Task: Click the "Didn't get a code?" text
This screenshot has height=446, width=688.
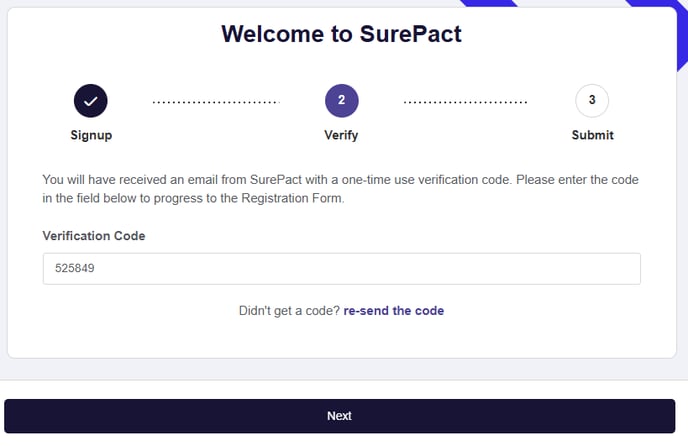Action: pos(289,311)
